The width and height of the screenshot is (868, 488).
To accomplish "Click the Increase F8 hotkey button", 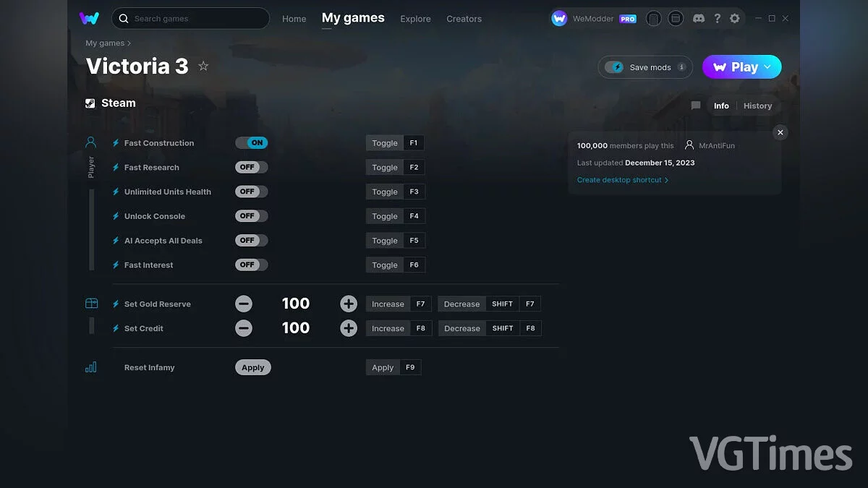I will 399,328.
